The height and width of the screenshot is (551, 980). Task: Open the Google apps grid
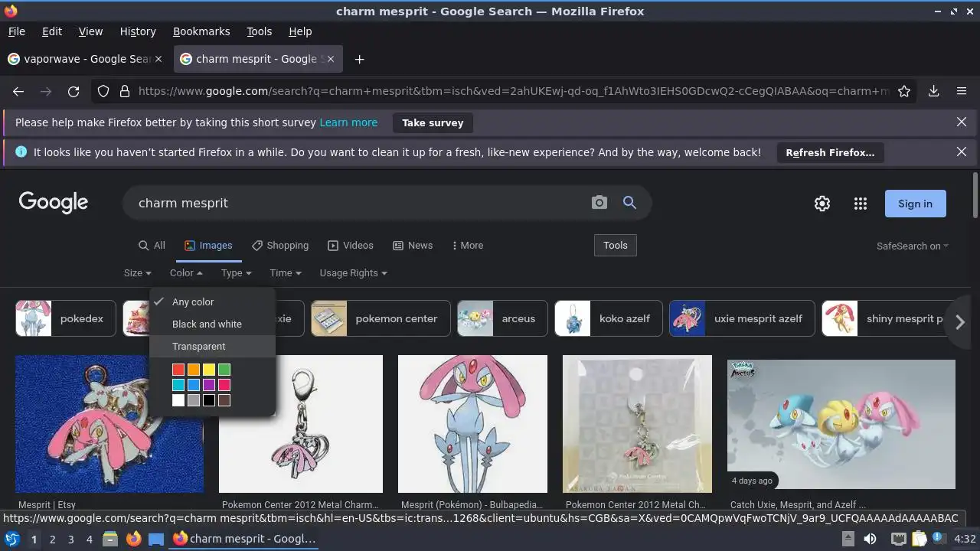pyautogui.click(x=861, y=204)
